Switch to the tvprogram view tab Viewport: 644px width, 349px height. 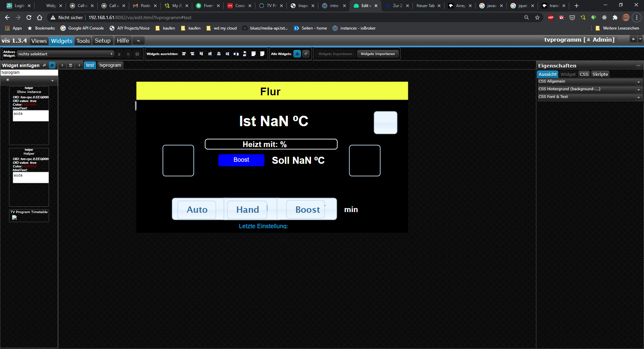110,65
